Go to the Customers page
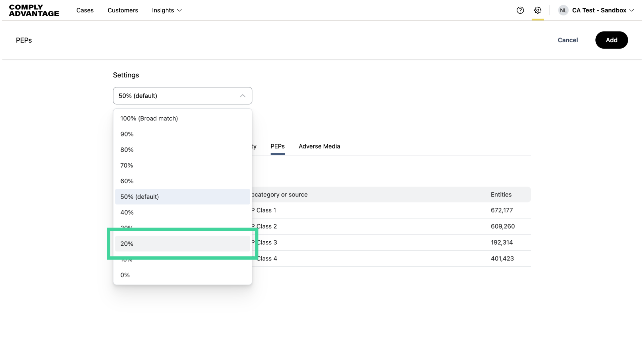 (x=123, y=10)
